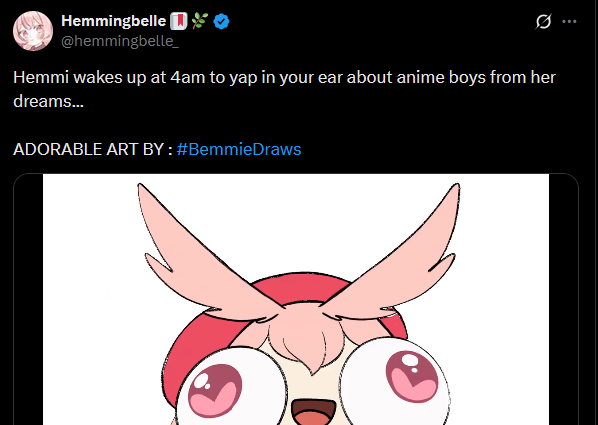Viewport: 598px width, 425px height.
Task: Click the right pink feathered ear
Action: click(x=389, y=254)
